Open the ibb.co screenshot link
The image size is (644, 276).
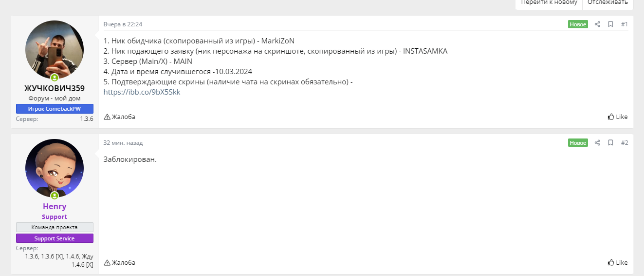coord(142,92)
